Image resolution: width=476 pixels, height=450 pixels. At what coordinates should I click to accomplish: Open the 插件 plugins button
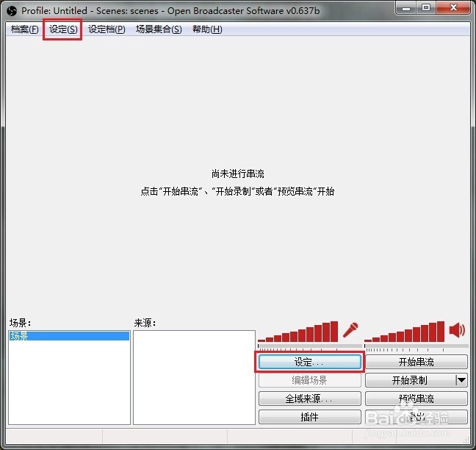[x=310, y=417]
